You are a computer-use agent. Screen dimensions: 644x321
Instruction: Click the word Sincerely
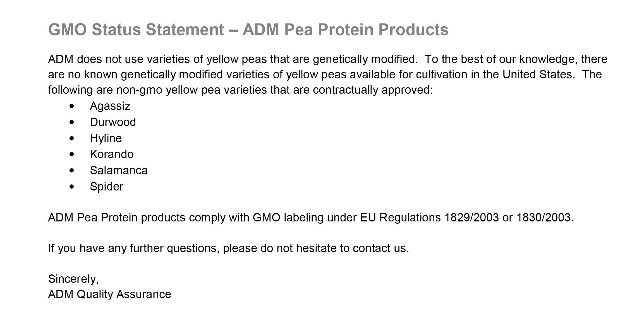73,279
